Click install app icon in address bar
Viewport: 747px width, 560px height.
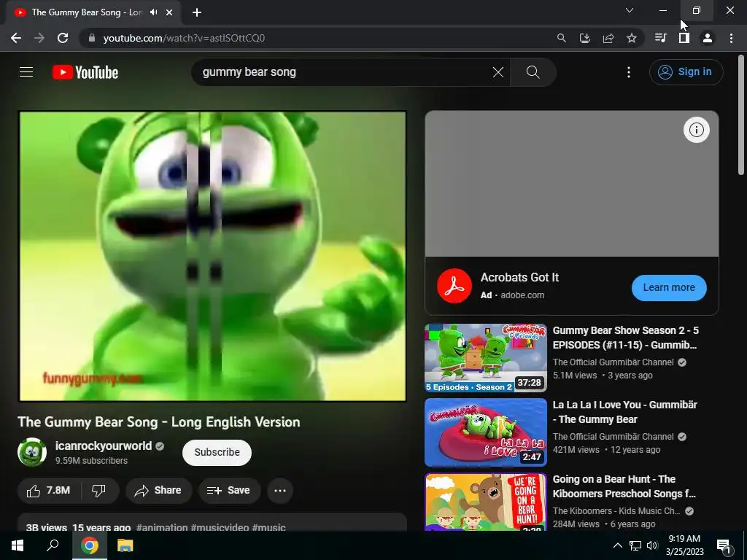pyautogui.click(x=585, y=38)
